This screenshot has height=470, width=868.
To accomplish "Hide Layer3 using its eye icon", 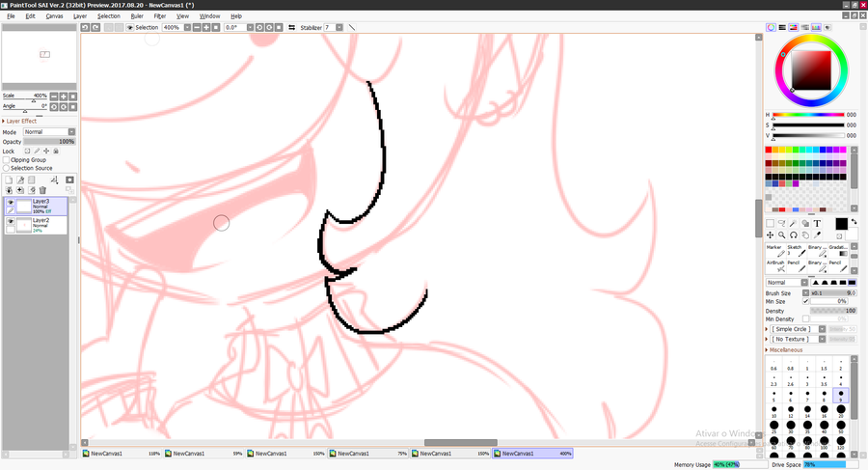I will click(x=11, y=203).
